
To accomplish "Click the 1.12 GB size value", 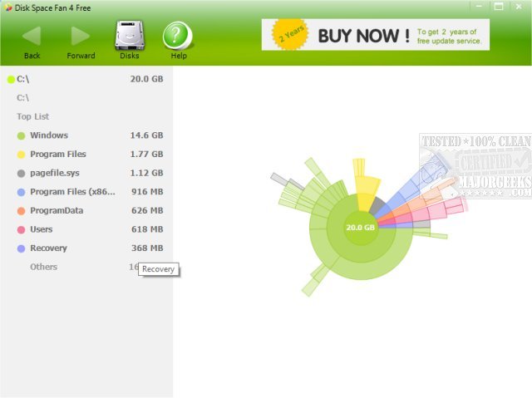I will [146, 173].
